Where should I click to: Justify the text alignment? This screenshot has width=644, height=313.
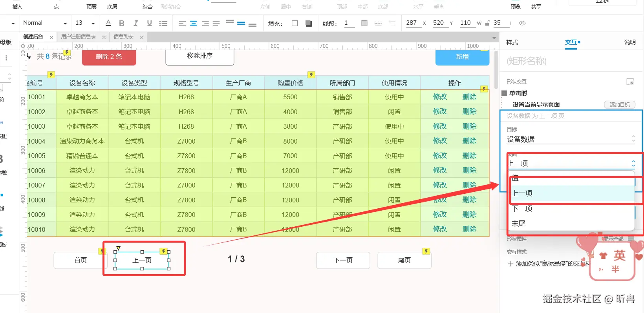216,24
